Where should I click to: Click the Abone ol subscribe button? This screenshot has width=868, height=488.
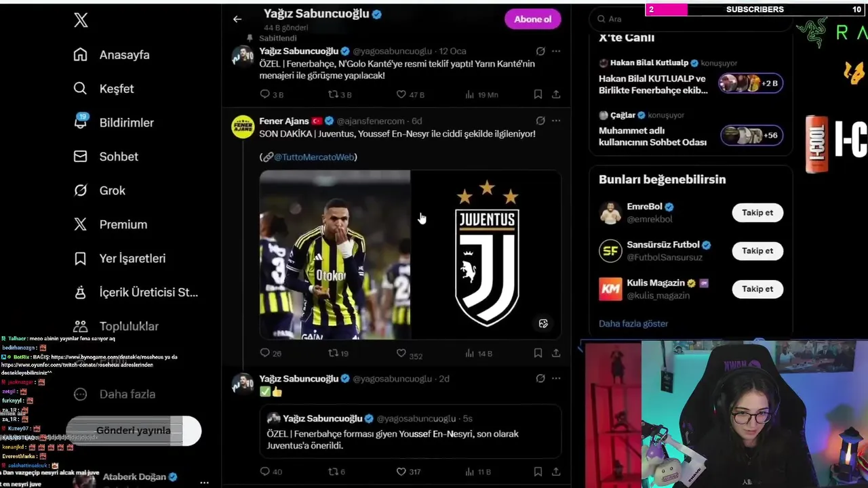pyautogui.click(x=532, y=19)
